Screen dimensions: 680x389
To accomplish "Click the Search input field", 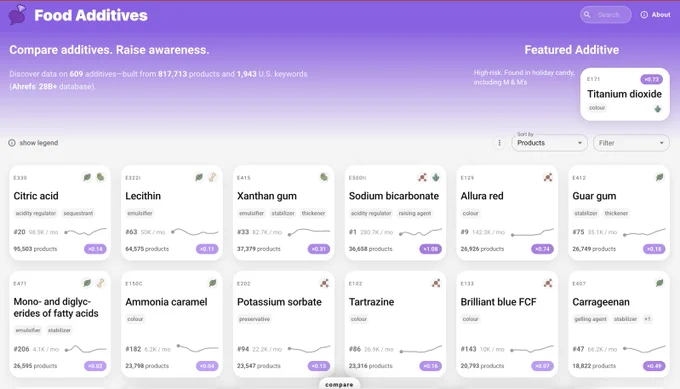I will tap(606, 15).
